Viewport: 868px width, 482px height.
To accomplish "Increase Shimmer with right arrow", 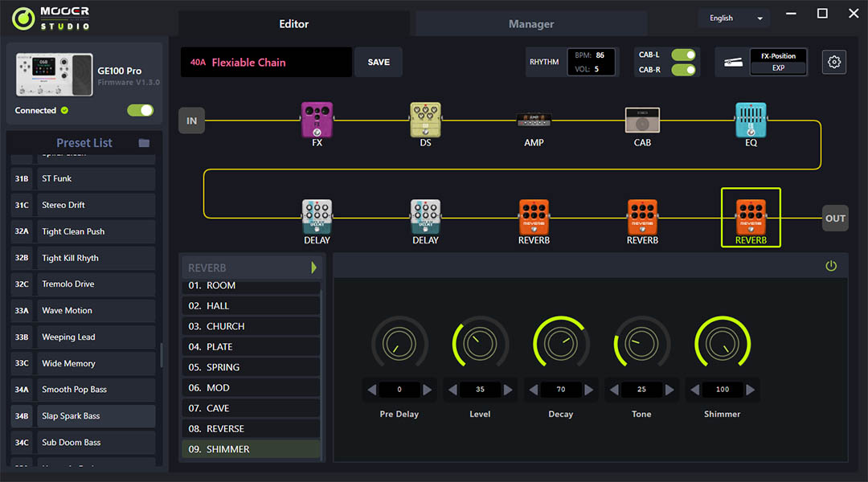I will click(750, 390).
